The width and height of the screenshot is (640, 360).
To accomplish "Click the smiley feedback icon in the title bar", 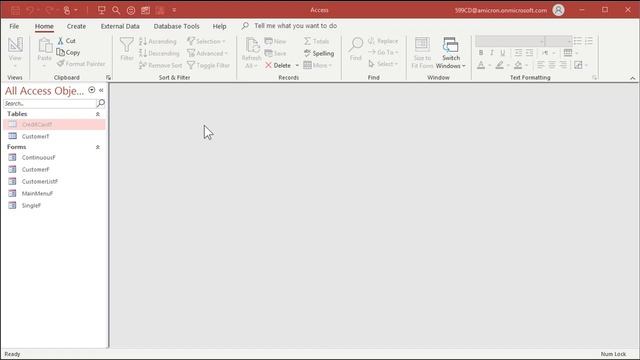I will pos(131,10).
